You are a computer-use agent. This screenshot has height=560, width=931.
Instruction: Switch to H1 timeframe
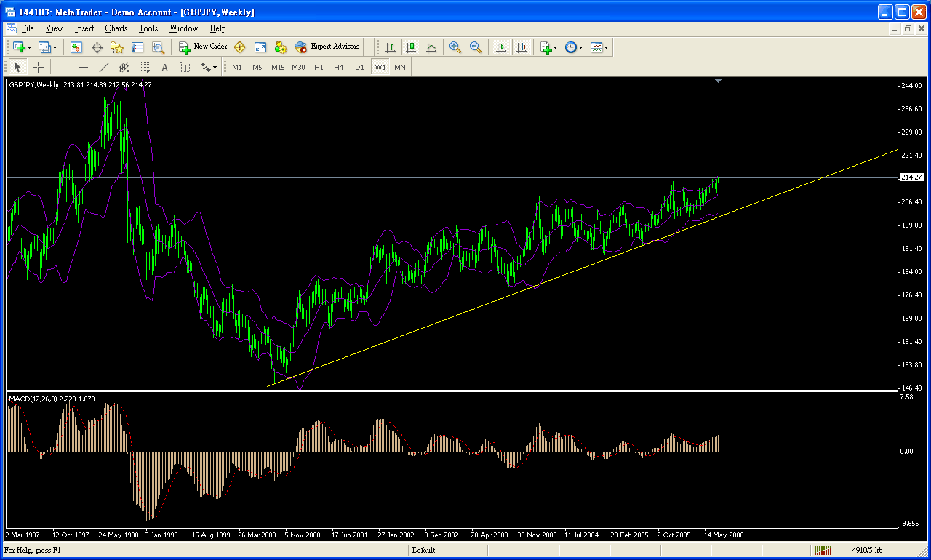click(319, 67)
